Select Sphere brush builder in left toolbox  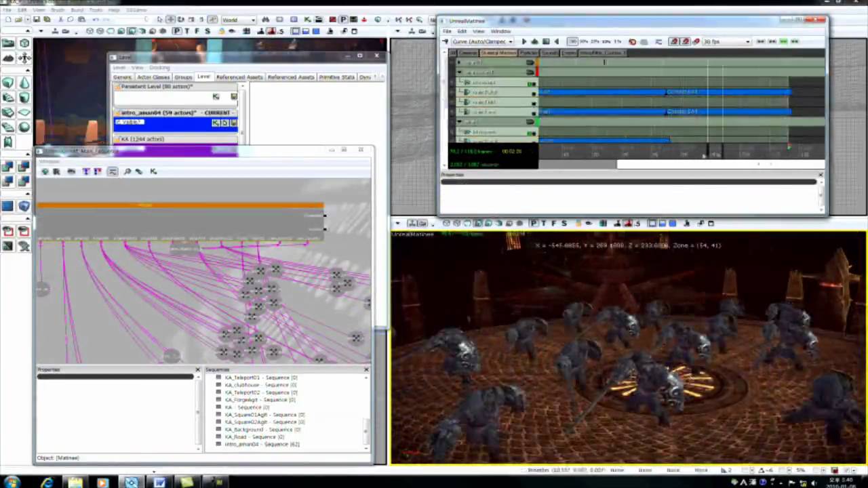pos(24,127)
